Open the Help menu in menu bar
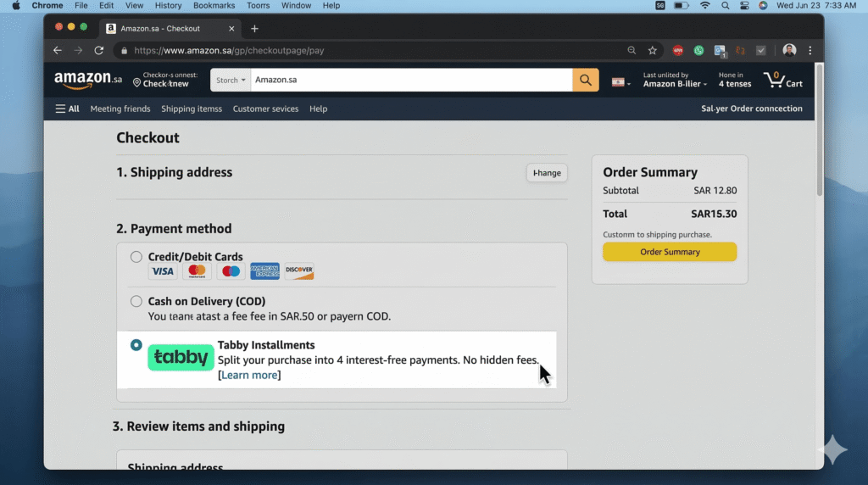Screen dimensions: 868x485 pyautogui.click(x=331, y=6)
